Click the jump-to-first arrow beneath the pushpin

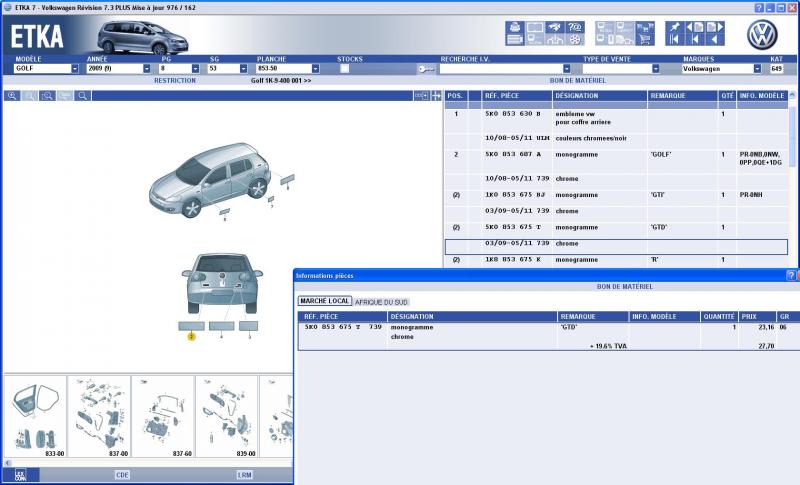675,39
